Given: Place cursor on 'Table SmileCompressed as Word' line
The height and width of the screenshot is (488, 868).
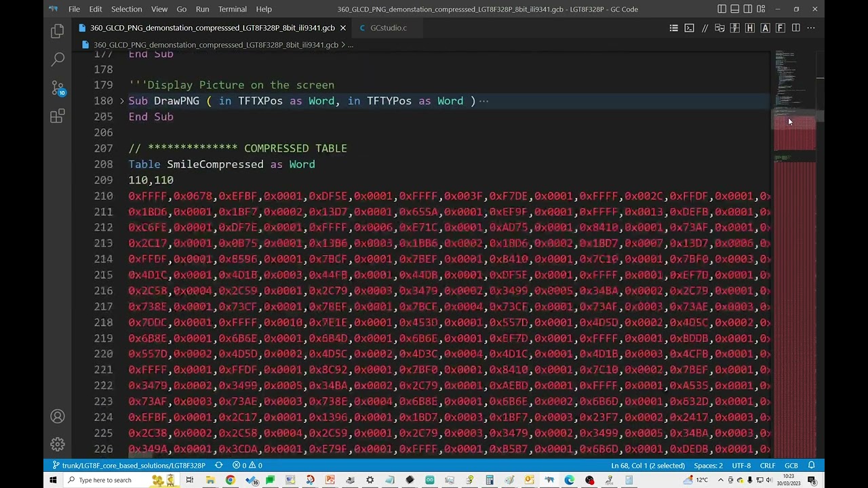Looking at the screenshot, I should [x=222, y=164].
